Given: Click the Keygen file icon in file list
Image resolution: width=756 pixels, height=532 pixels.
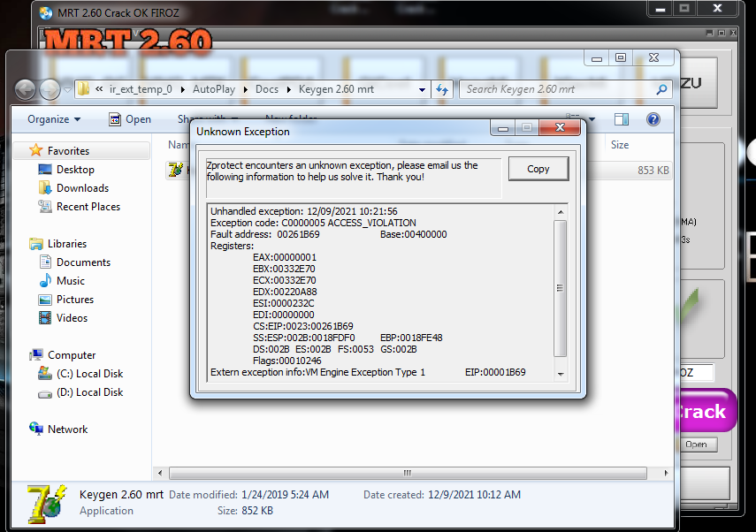Looking at the screenshot, I should click(175, 170).
